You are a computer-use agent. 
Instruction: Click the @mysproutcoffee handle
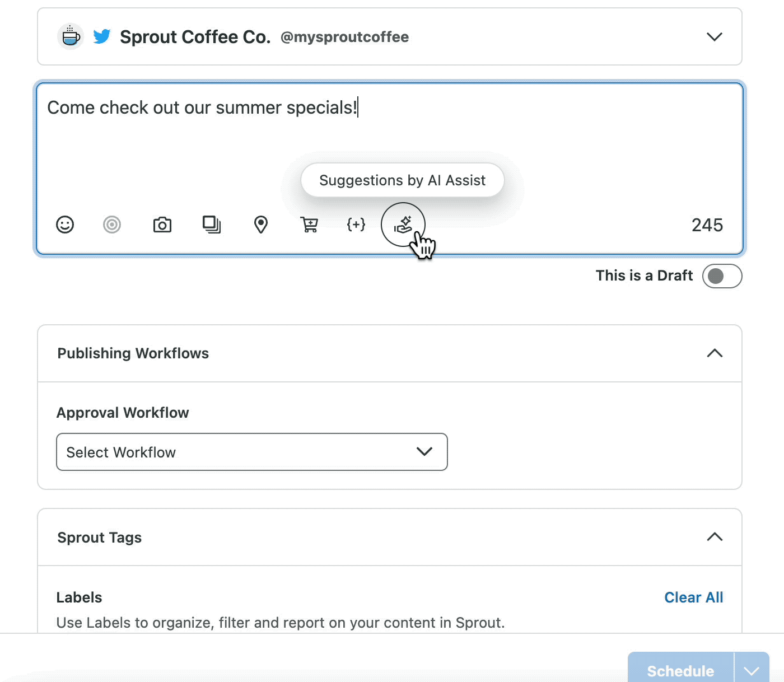[x=344, y=37]
